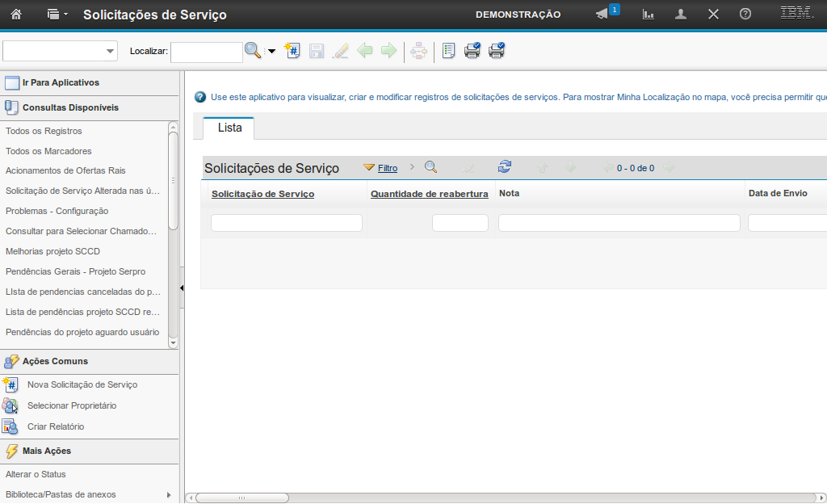Screen dimensions: 827x504
Task: Click the Nota filter input field
Action: [x=619, y=223]
